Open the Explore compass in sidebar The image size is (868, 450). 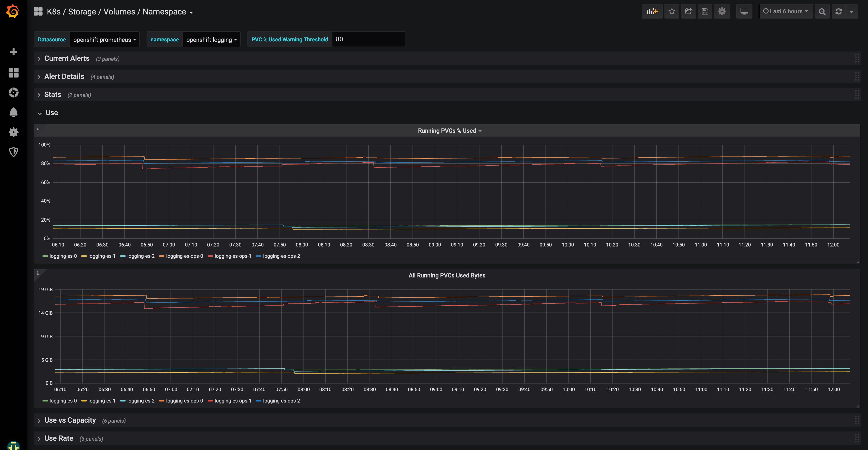pos(14,92)
